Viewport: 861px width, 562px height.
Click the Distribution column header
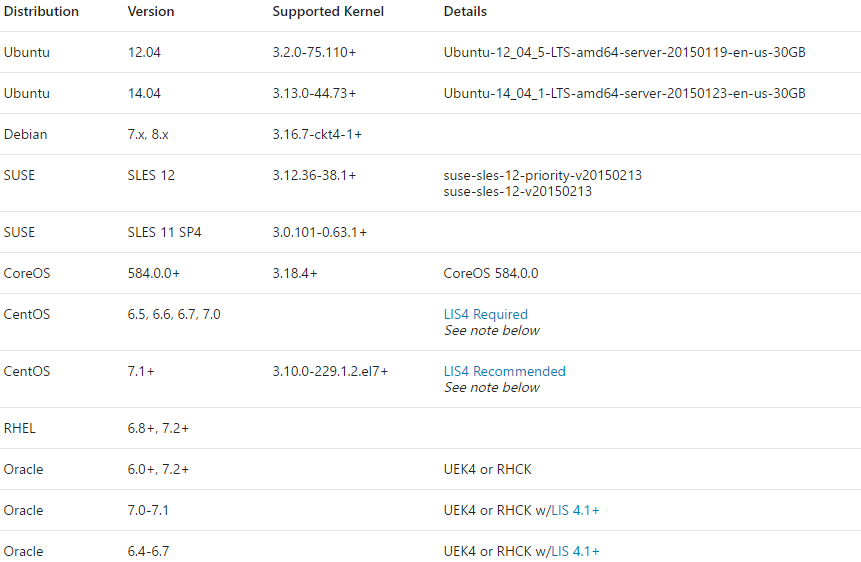tap(41, 12)
